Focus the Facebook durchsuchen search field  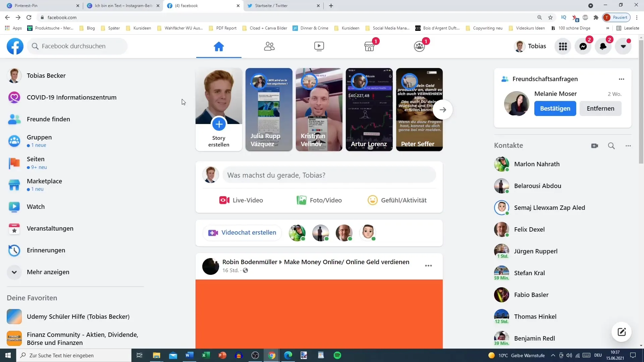click(x=77, y=46)
